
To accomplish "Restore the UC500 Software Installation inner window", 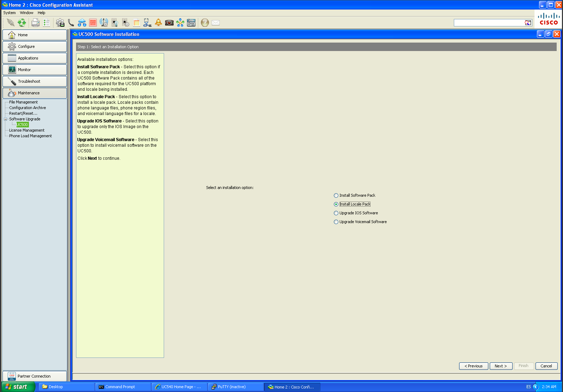I will coord(549,34).
